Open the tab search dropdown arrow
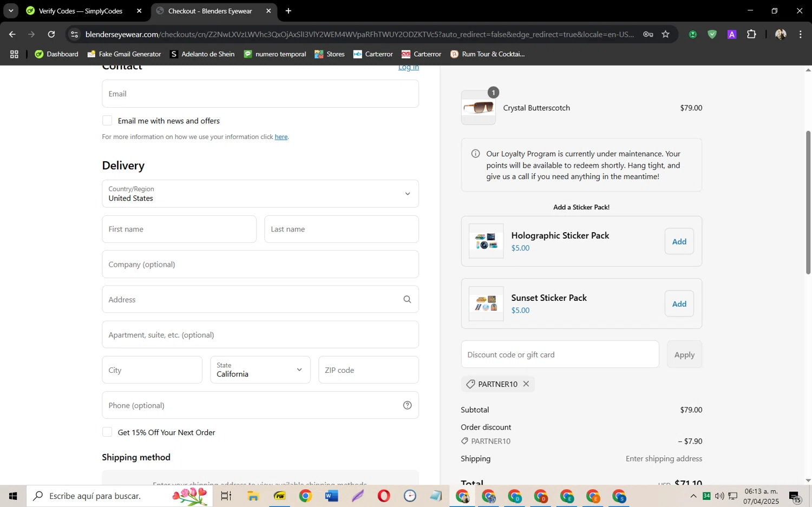 click(10, 11)
